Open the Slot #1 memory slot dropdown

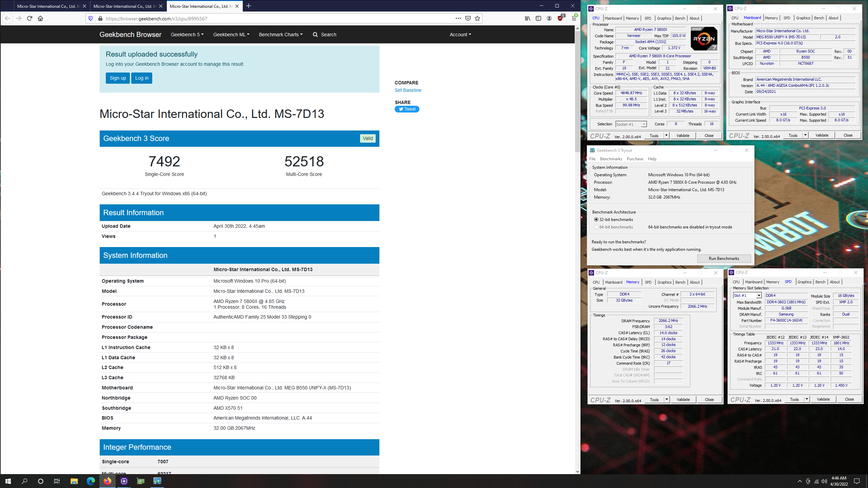tap(747, 296)
